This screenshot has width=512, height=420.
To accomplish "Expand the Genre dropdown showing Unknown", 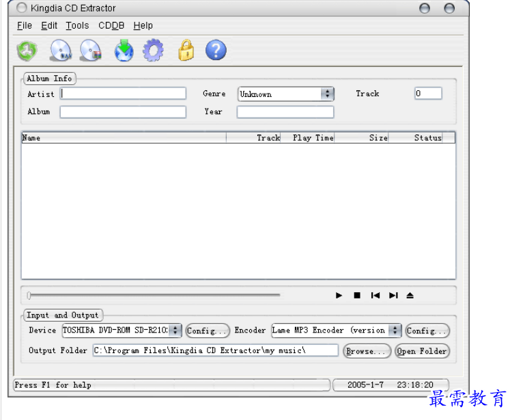I will click(x=327, y=94).
